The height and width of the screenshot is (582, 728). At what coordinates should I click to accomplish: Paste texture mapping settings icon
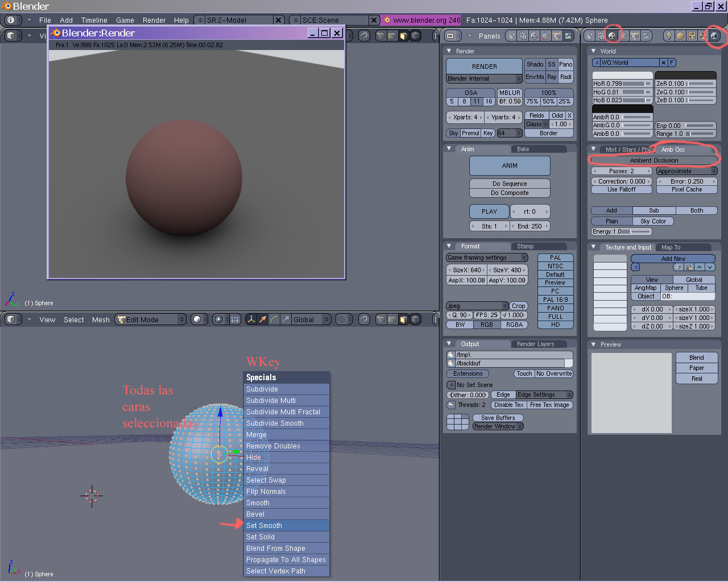(x=689, y=267)
